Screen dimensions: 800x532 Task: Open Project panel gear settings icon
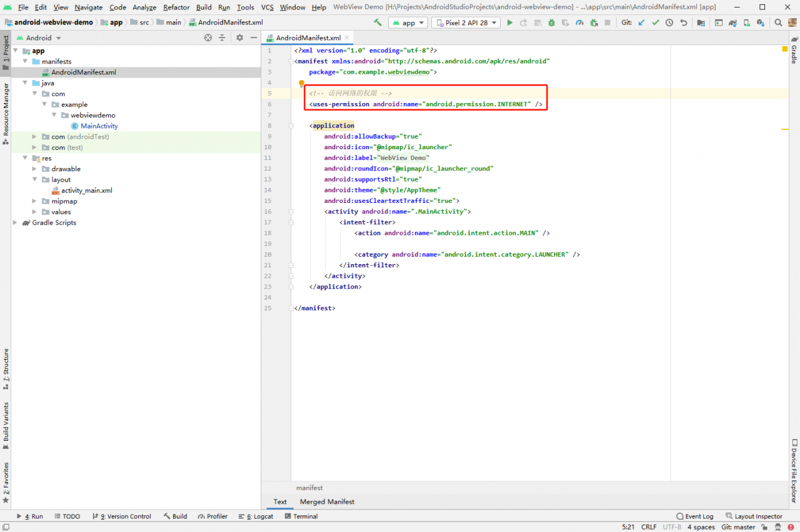point(239,37)
